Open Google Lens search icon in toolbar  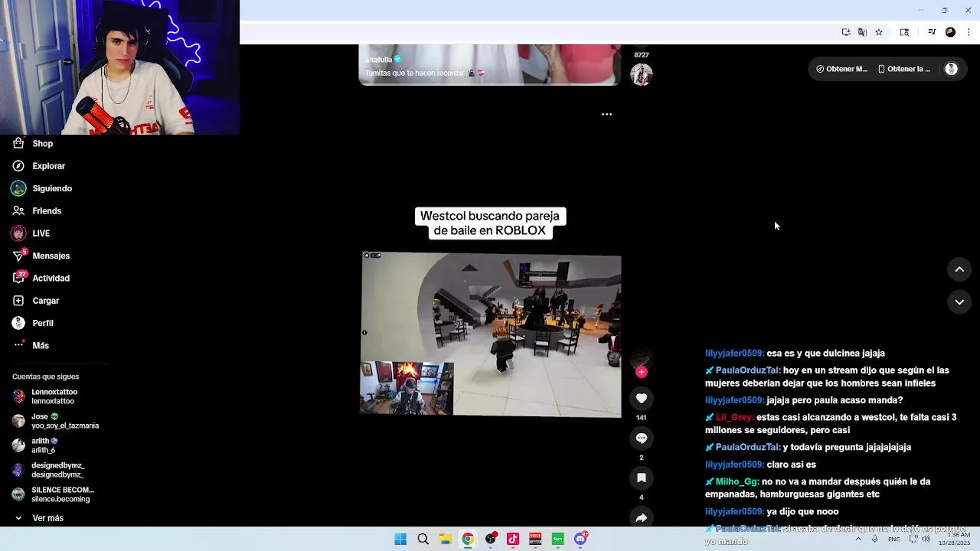pos(904,32)
